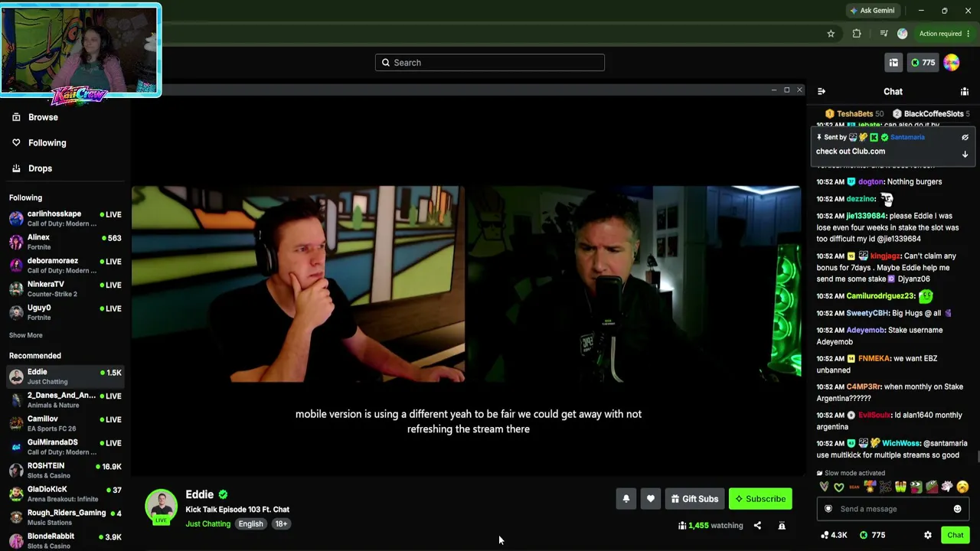The width and height of the screenshot is (980, 551).
Task: Follow Eddie with the heart button
Action: (650, 499)
